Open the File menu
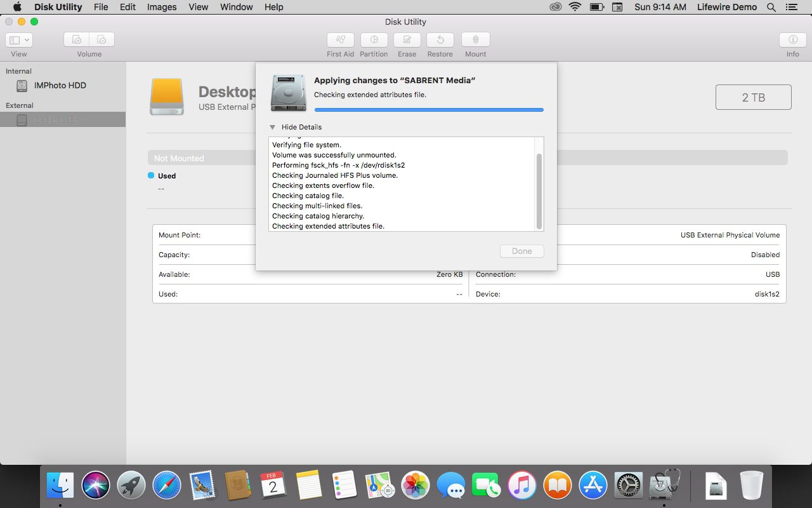Image resolution: width=812 pixels, height=508 pixels. click(100, 7)
